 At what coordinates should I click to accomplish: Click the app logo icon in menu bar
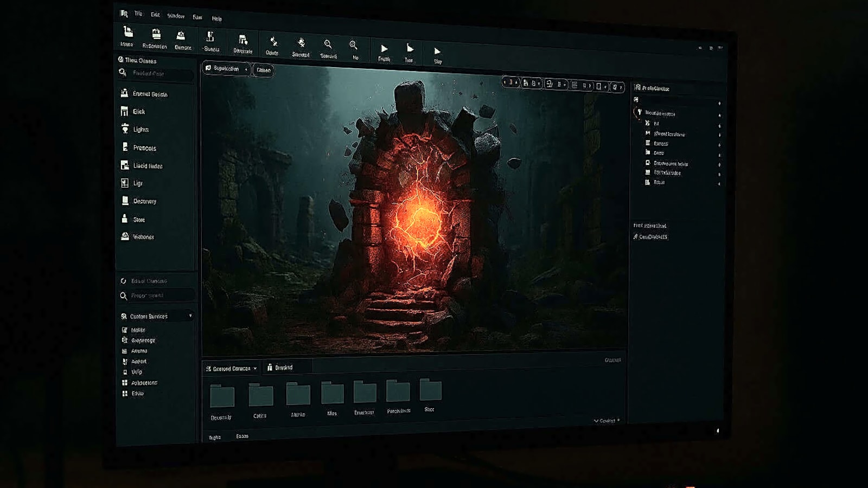pos(124,13)
